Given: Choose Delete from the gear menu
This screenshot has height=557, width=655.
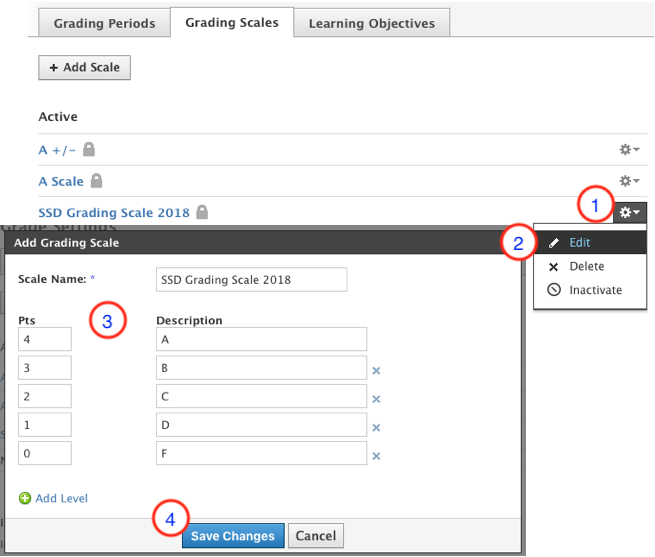Looking at the screenshot, I should tap(586, 266).
